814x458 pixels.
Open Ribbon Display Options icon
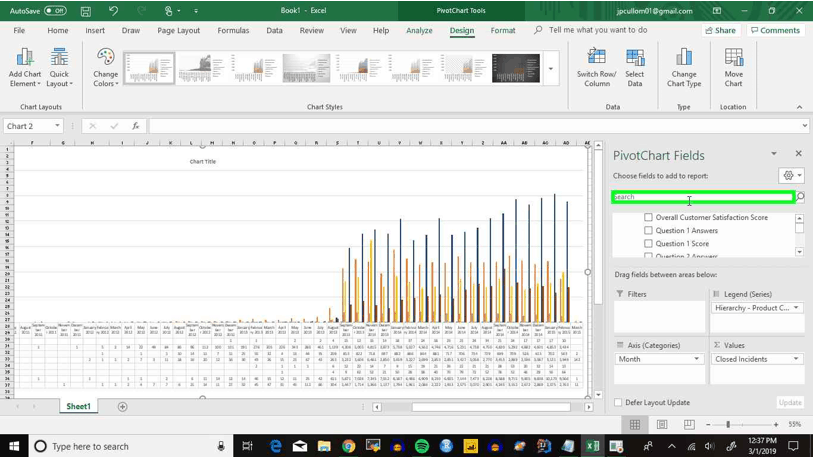[x=716, y=11]
